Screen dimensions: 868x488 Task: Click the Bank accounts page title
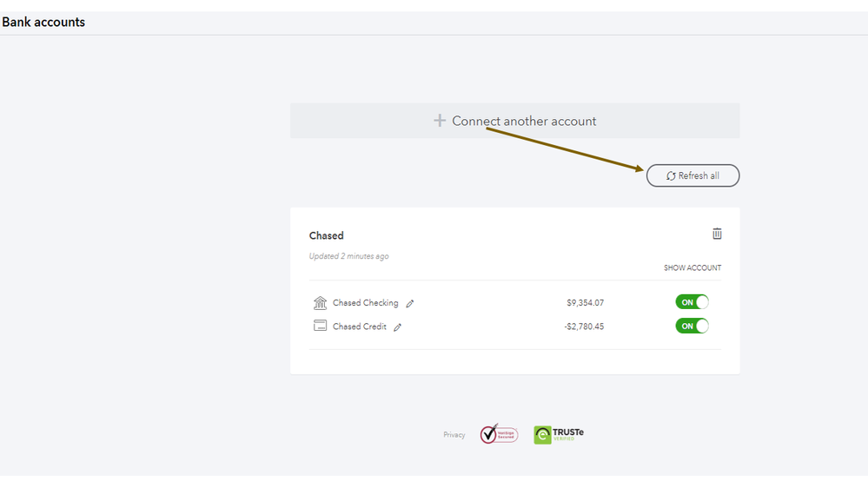43,23
